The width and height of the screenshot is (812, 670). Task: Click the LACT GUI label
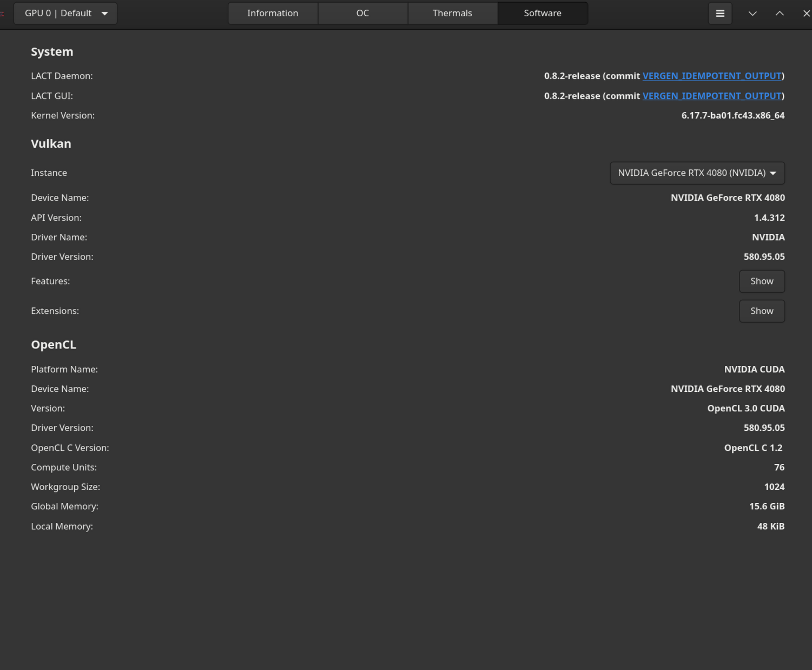pos(52,96)
